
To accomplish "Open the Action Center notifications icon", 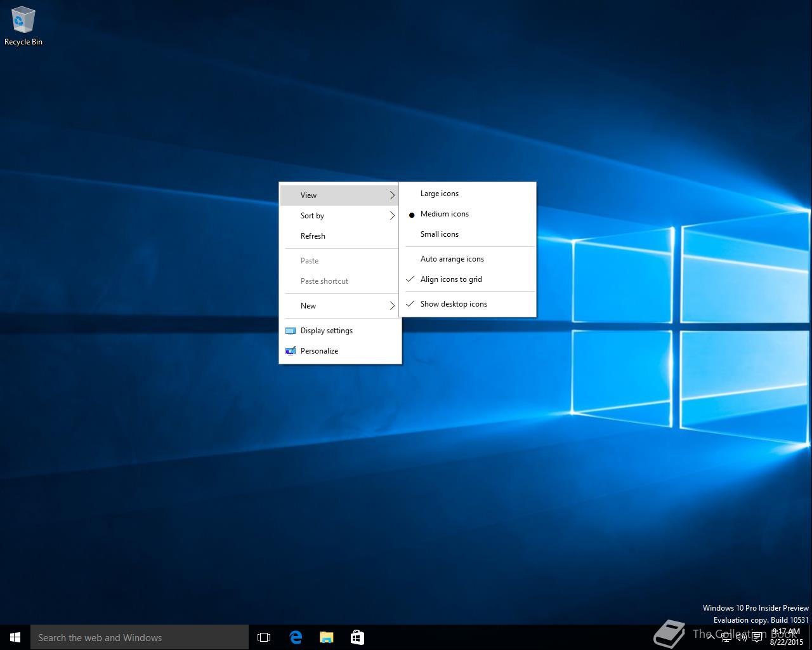I will (x=757, y=637).
